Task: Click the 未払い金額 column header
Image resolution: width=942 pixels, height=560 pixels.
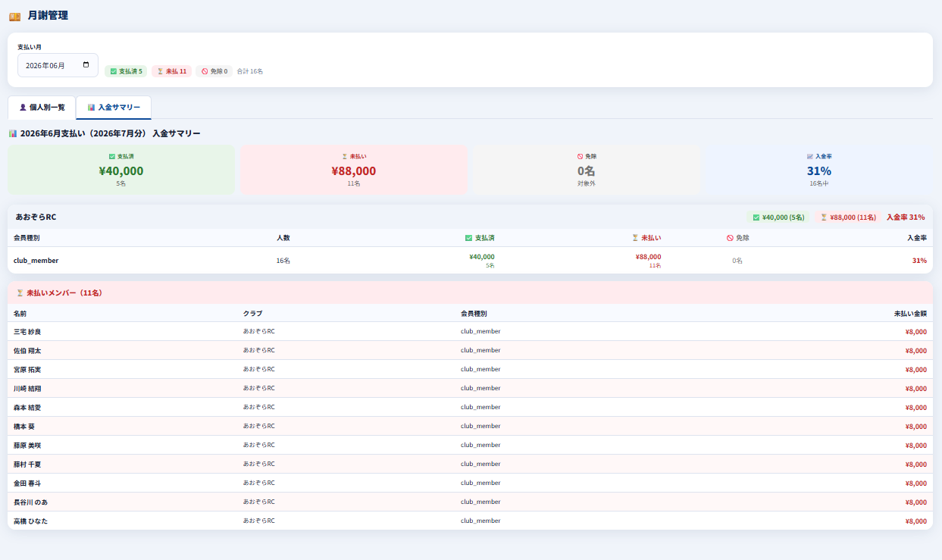Action: click(x=910, y=313)
